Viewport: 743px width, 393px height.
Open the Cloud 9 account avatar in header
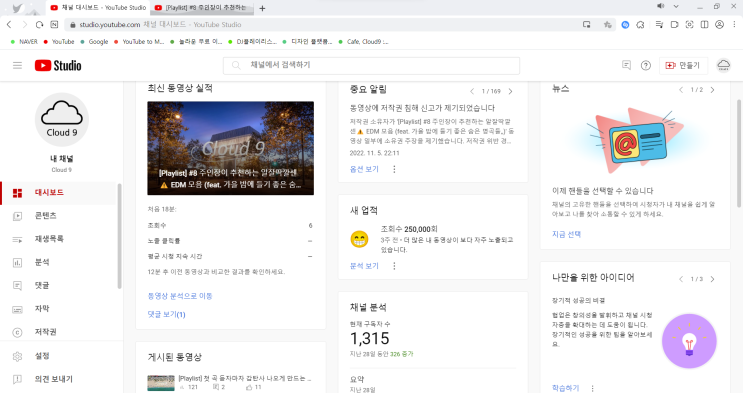(x=723, y=65)
